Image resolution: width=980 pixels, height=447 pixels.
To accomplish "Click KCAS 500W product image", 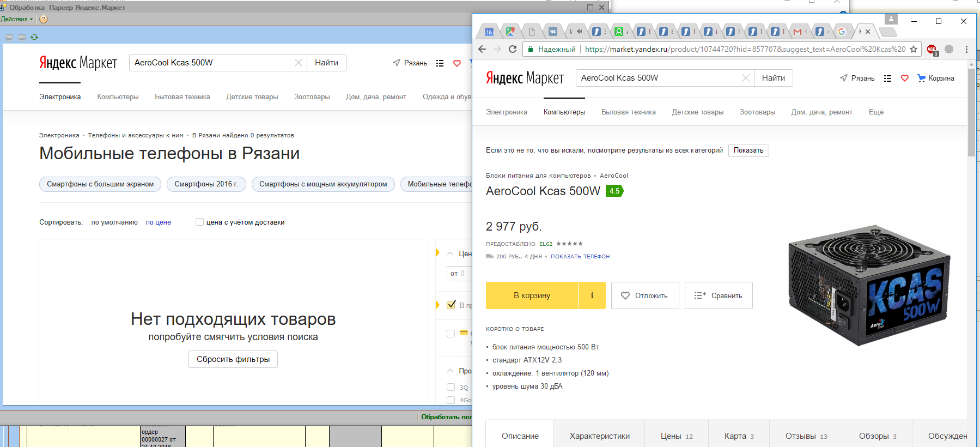I will [869, 285].
